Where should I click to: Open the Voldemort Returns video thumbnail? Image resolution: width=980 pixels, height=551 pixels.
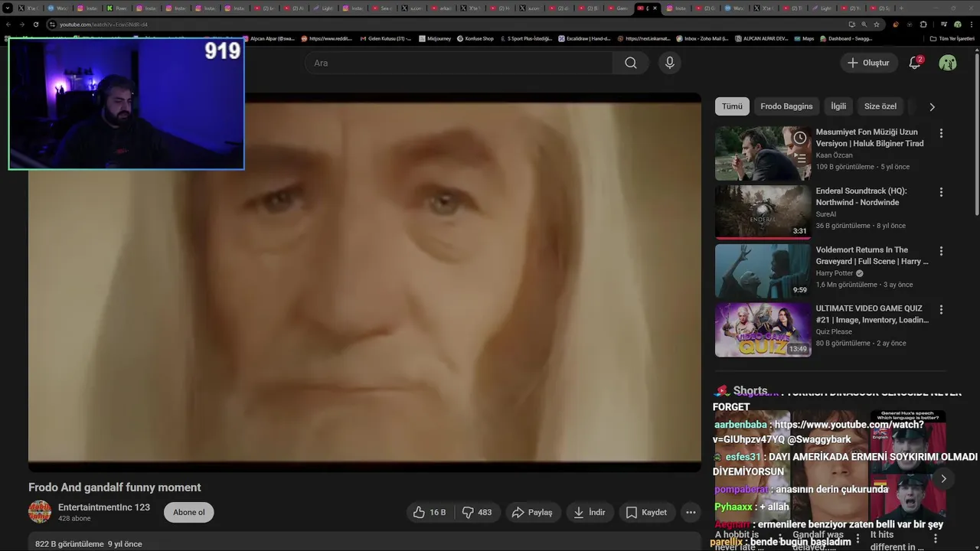(763, 271)
